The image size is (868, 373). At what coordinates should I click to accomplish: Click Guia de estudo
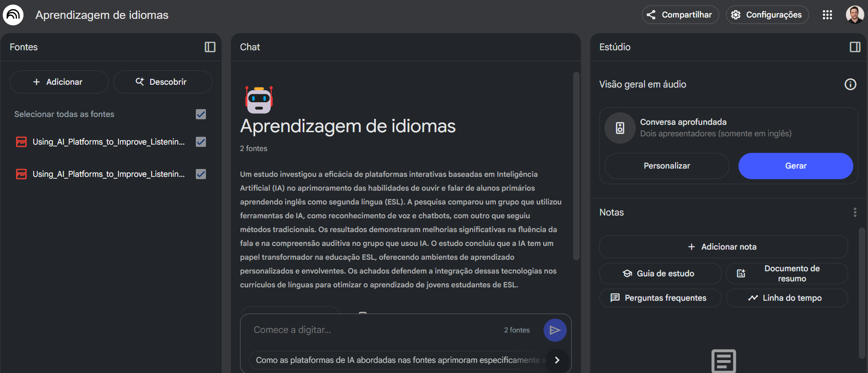[x=660, y=274]
